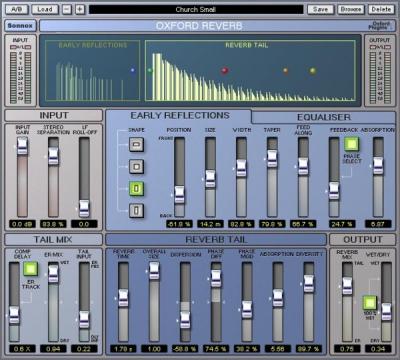Screen dimensions: 400x360
Task: Click the Reverb Mix slider handle
Action: [347, 286]
